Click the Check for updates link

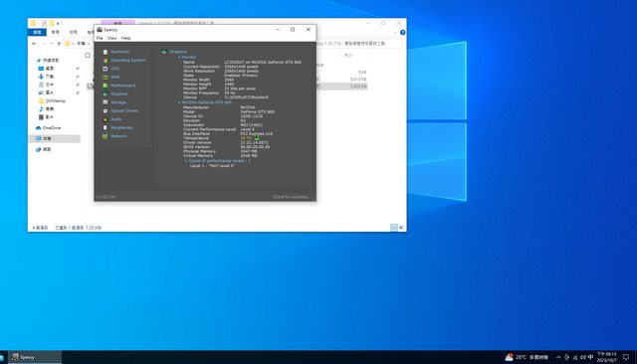(291, 197)
